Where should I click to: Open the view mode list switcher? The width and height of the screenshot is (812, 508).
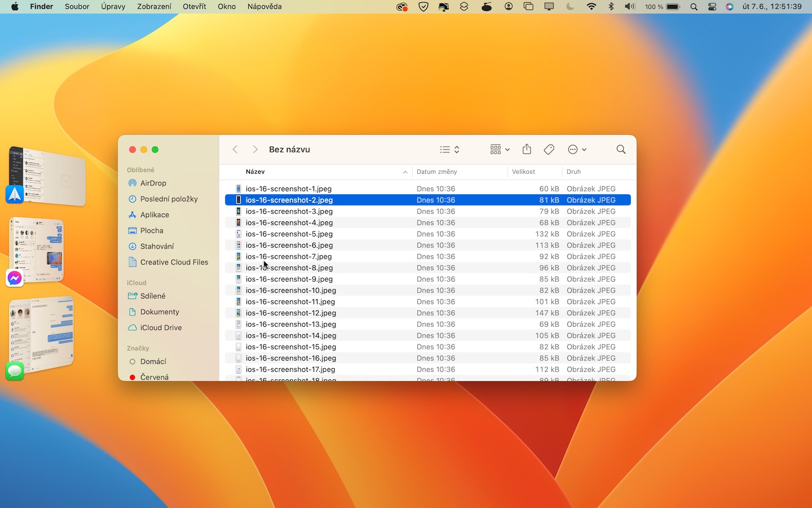tap(449, 149)
